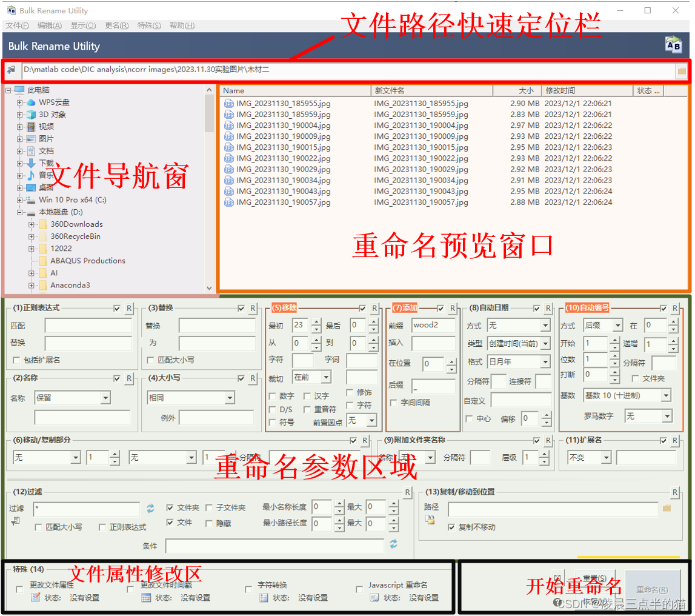Viewport: 695px width, 616px height.
Task: Open the 更名(R) menu
Action: click(116, 25)
